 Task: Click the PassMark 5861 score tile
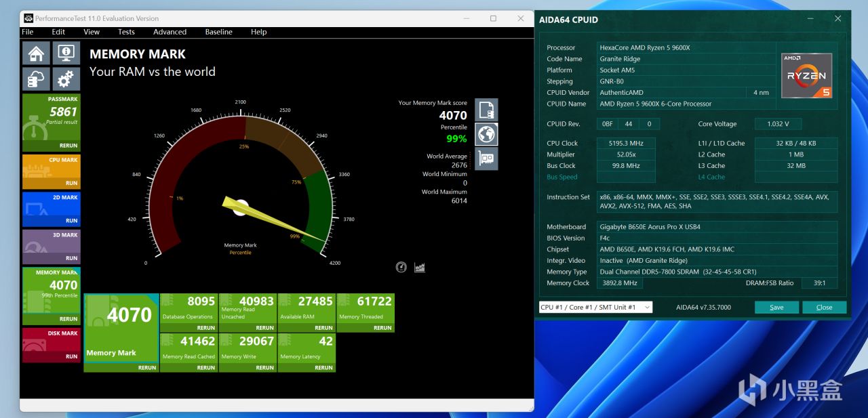point(52,123)
